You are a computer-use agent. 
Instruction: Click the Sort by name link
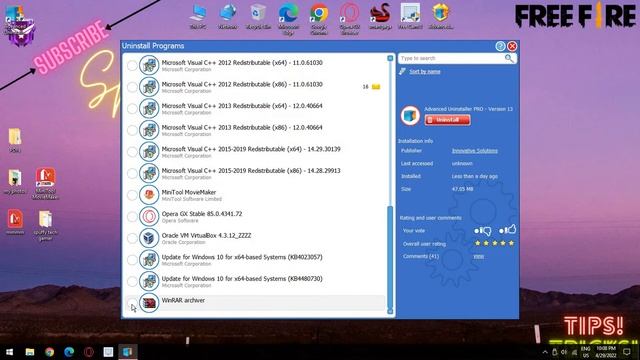coord(424,71)
